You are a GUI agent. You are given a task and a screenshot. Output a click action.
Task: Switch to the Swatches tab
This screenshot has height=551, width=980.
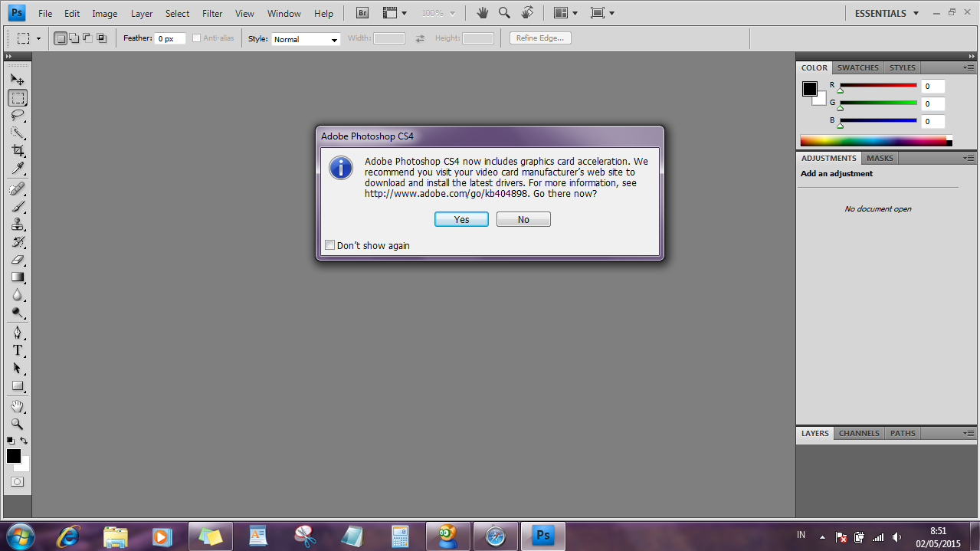click(x=857, y=67)
